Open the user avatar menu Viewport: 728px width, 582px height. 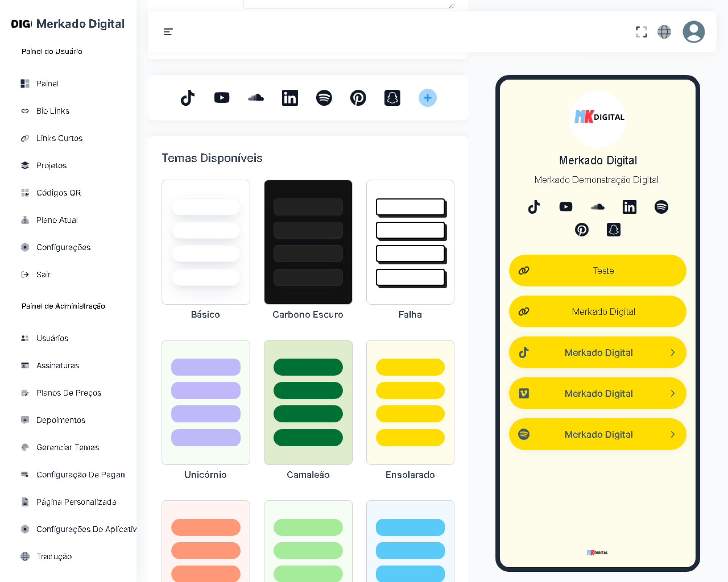tap(693, 32)
